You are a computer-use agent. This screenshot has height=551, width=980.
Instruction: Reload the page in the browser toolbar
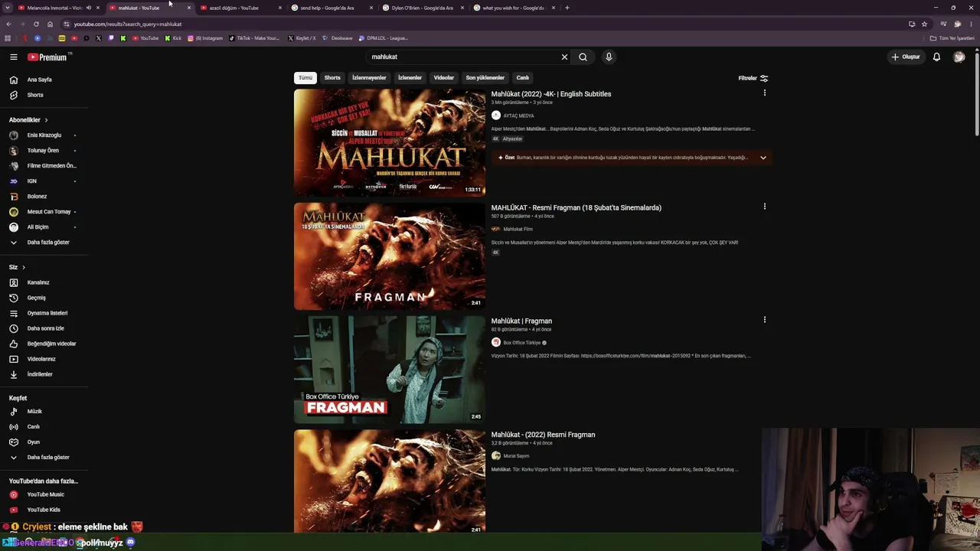point(36,24)
